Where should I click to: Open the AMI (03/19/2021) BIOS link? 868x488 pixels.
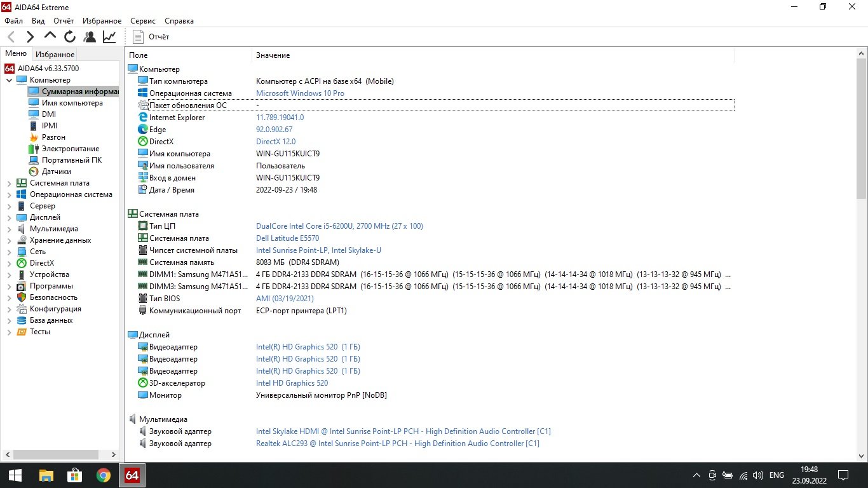coord(285,299)
